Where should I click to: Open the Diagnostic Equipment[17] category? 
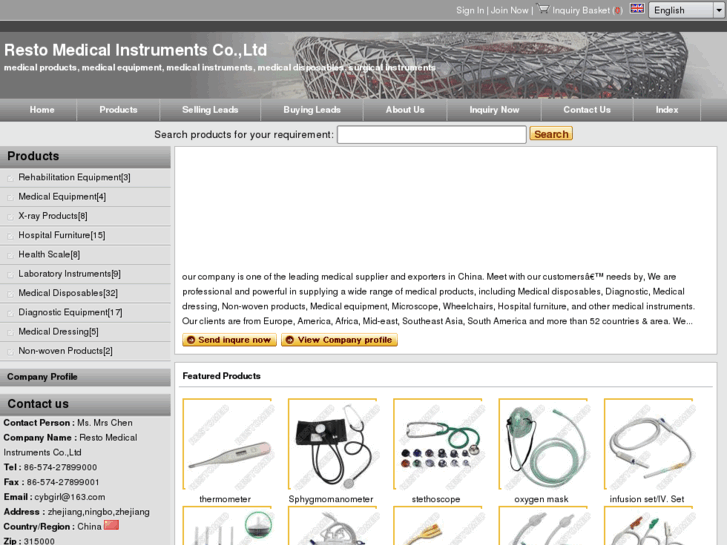[x=70, y=312]
